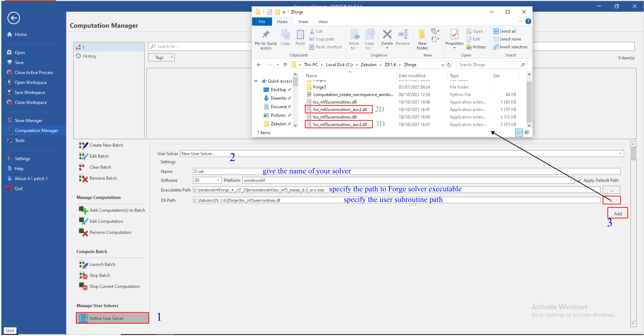
Task: Click the Launch Batch icon
Action: tap(83, 264)
